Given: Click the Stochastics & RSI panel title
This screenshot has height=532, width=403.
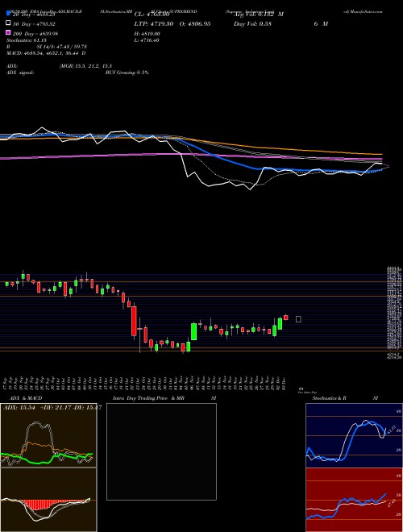Looking at the screenshot, I should [345, 398].
